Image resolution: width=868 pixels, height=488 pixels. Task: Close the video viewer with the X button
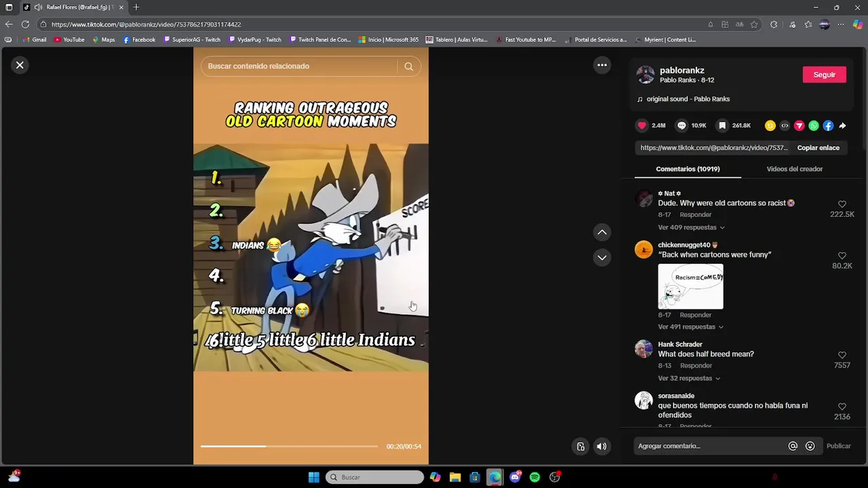coord(20,65)
